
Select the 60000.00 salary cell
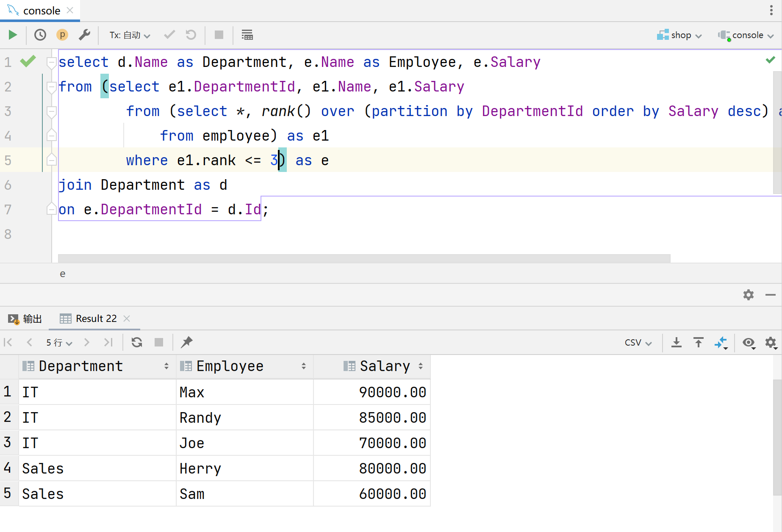(372, 494)
